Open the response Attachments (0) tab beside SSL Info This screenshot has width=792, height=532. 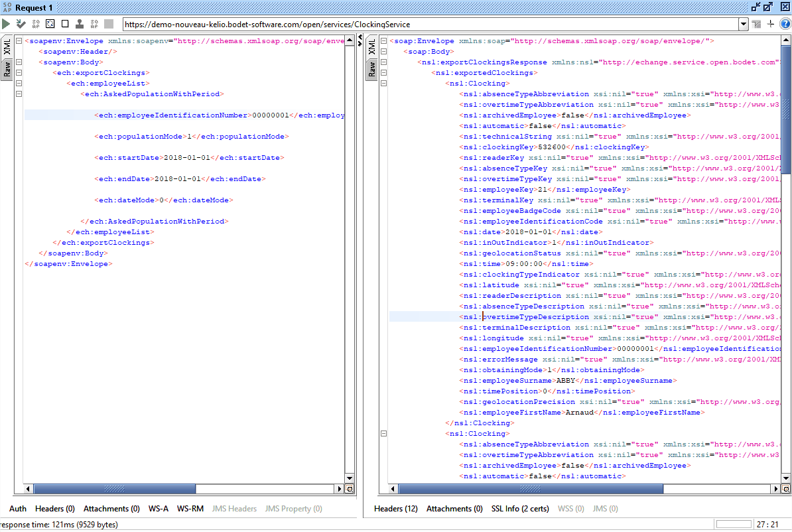pos(454,509)
